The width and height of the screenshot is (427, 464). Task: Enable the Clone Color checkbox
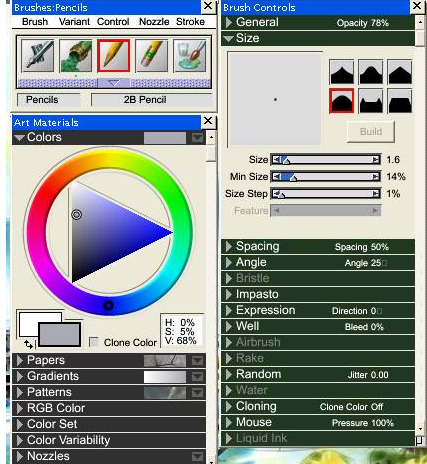pyautogui.click(x=94, y=342)
